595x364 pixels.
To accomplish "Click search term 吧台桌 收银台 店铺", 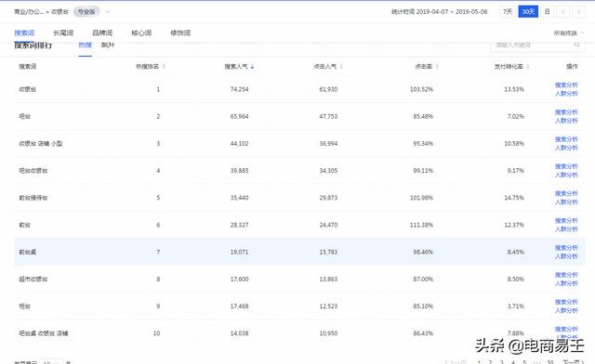I will (x=44, y=333).
